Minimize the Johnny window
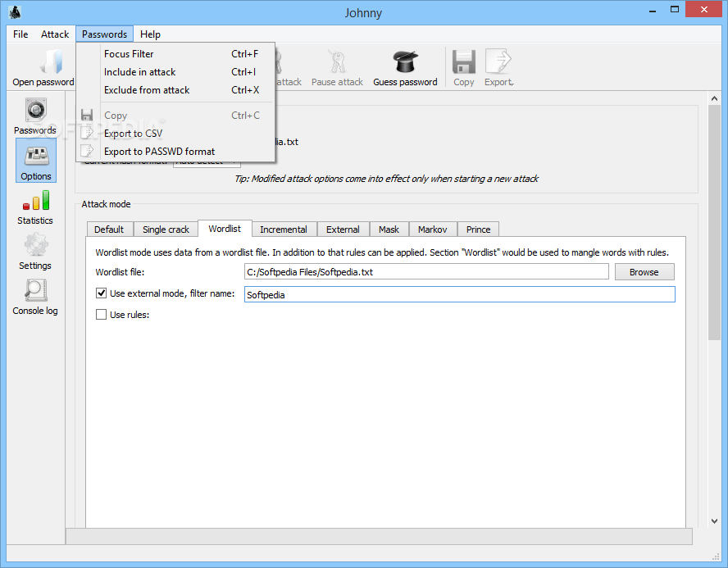Viewport: 728px width, 568px height. 653,10
